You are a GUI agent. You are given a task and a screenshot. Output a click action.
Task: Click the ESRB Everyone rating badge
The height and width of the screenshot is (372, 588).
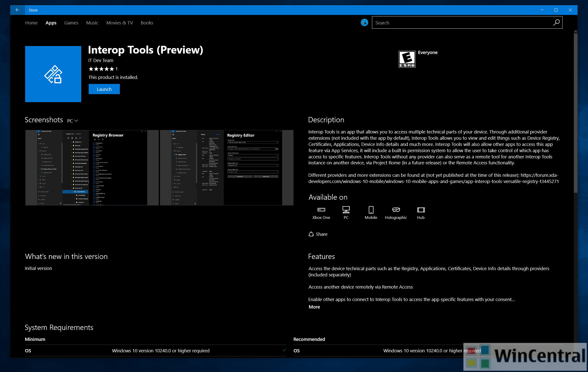(407, 59)
